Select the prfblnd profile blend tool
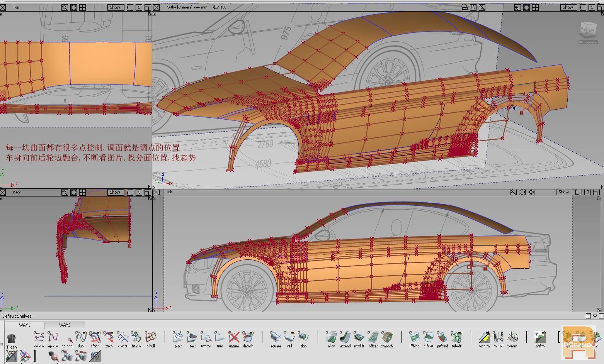This screenshot has width=604, height=364. click(x=442, y=340)
